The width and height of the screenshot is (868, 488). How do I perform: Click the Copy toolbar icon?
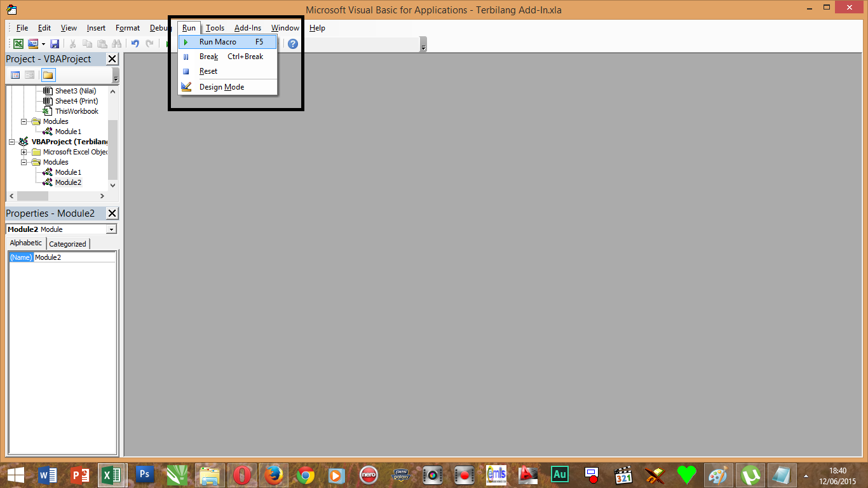[x=87, y=44]
